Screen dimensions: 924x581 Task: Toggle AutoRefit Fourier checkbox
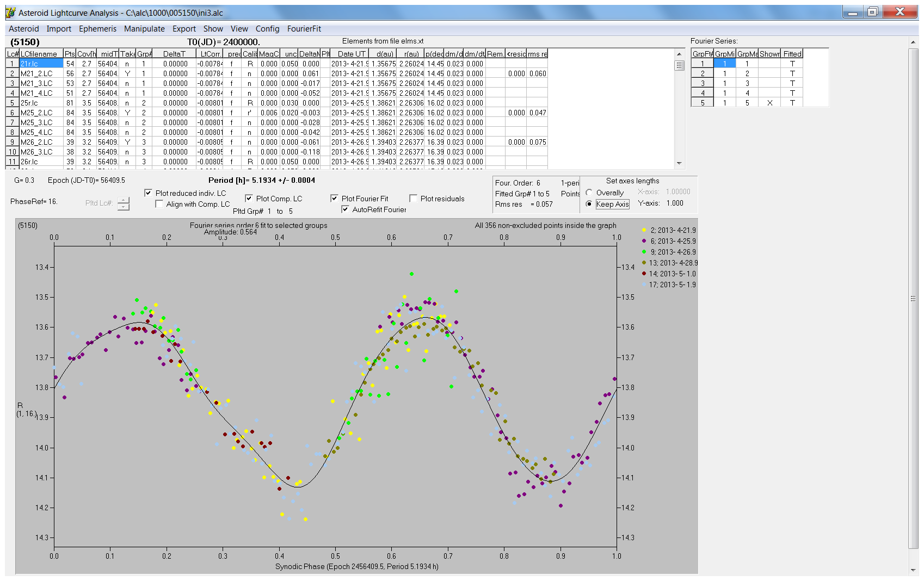[x=345, y=209]
